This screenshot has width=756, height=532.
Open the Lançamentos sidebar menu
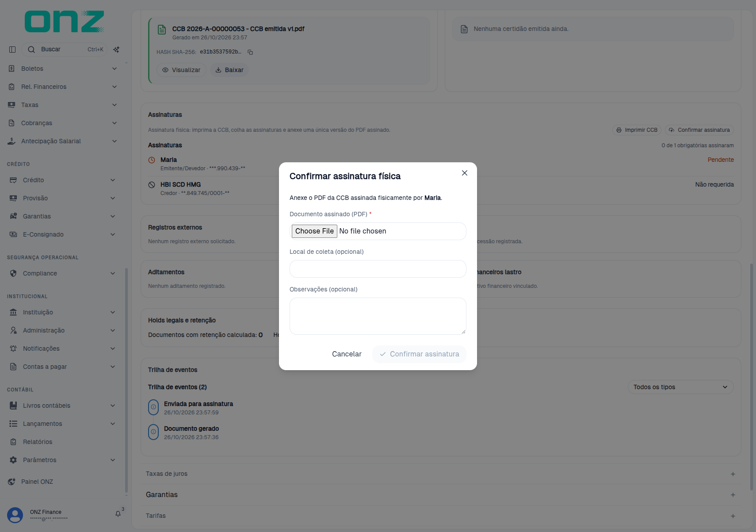tap(62, 424)
